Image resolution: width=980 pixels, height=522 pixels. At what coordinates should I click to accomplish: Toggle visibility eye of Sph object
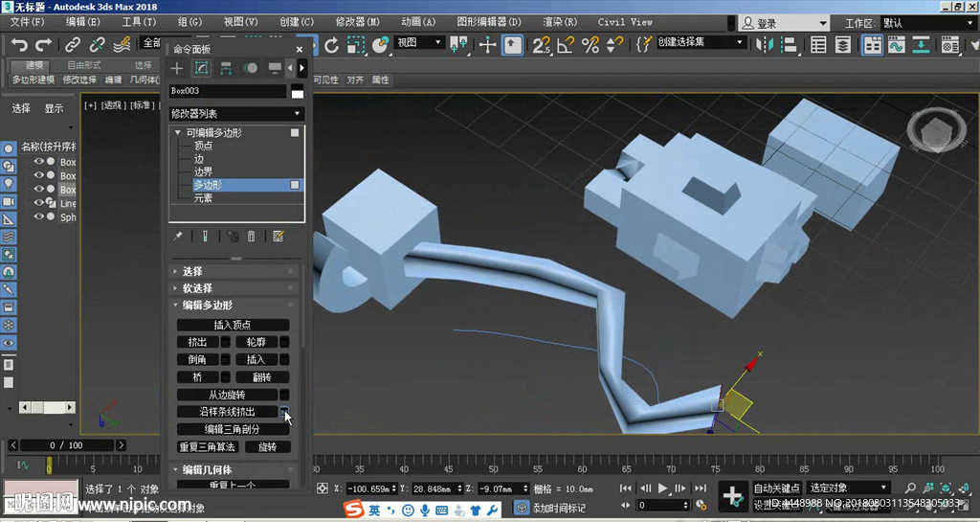pyautogui.click(x=39, y=216)
